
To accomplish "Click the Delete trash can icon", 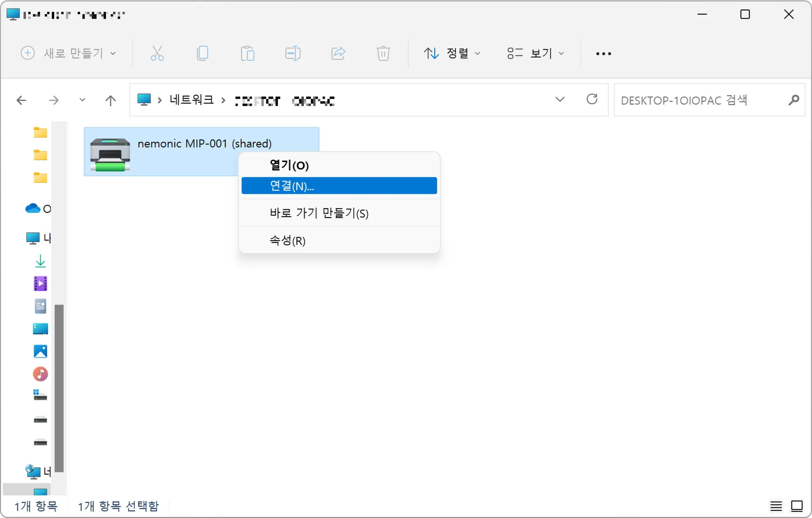I will point(383,53).
